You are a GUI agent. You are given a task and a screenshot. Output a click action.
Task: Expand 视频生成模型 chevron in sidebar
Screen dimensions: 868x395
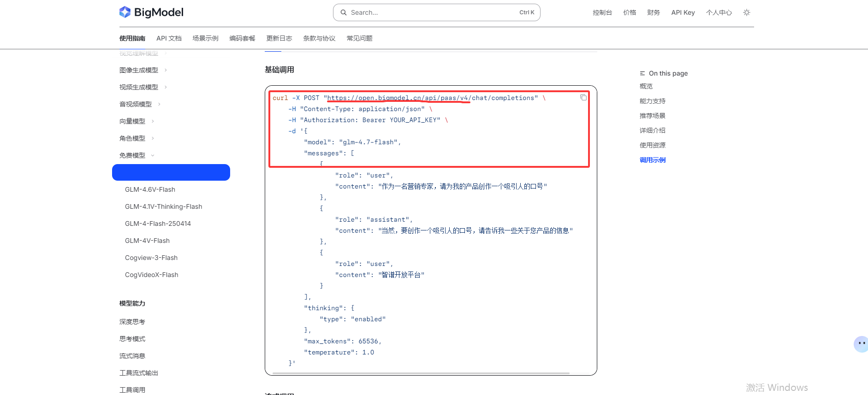tap(166, 87)
